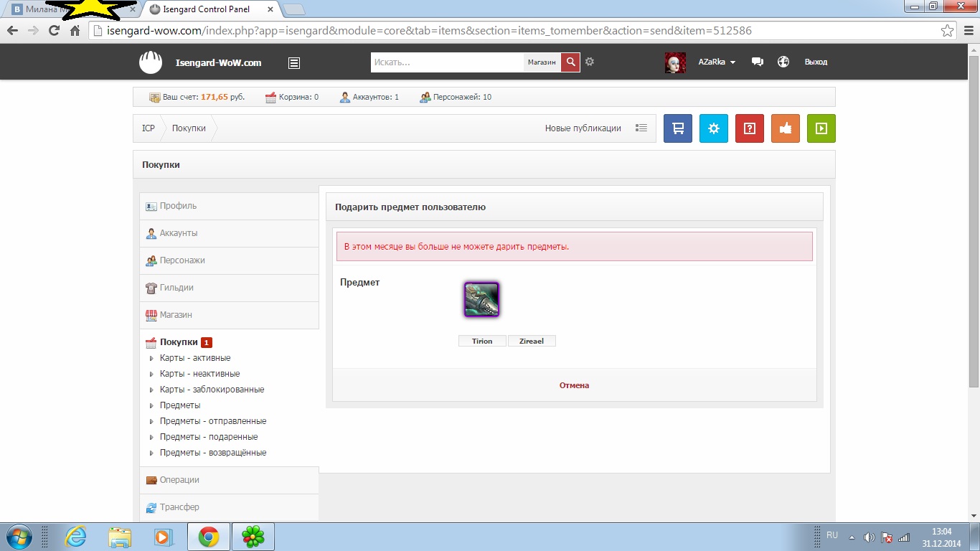Open the Профиль sidebar section
980x551 pixels.
tap(178, 206)
